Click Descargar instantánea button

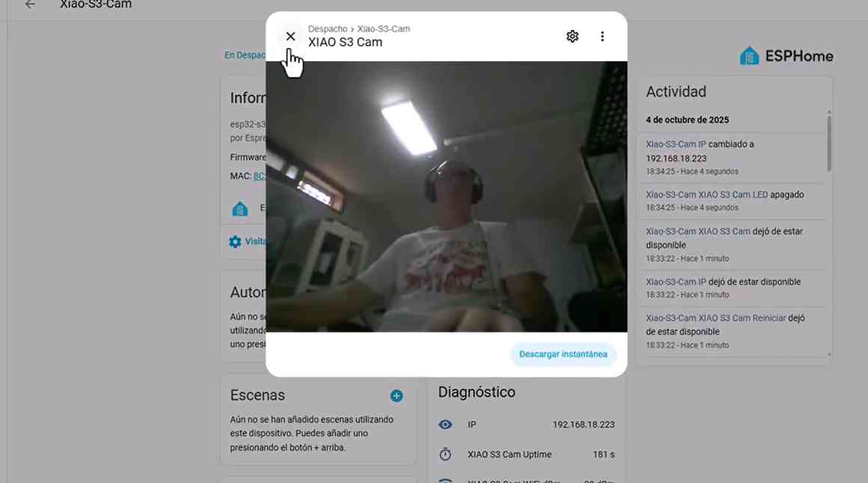563,354
